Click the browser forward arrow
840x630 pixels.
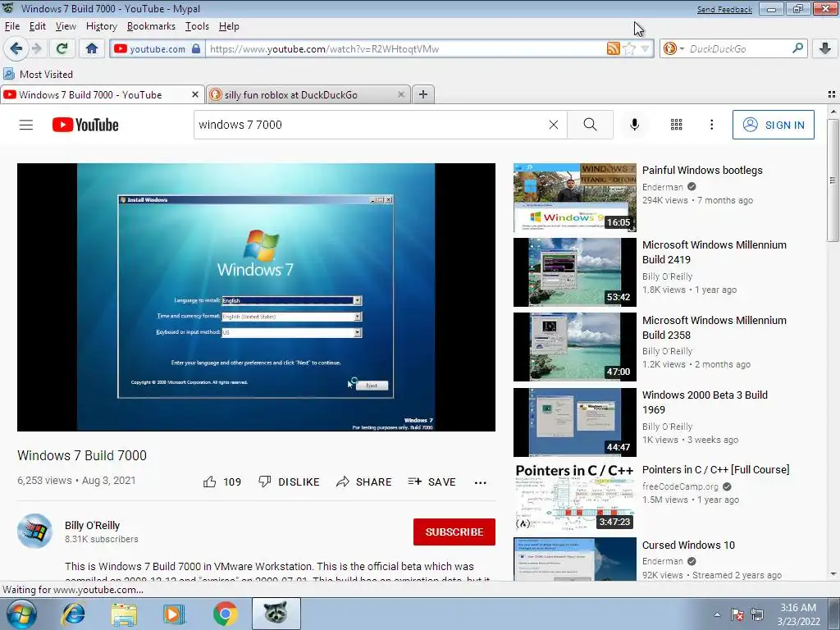point(36,48)
